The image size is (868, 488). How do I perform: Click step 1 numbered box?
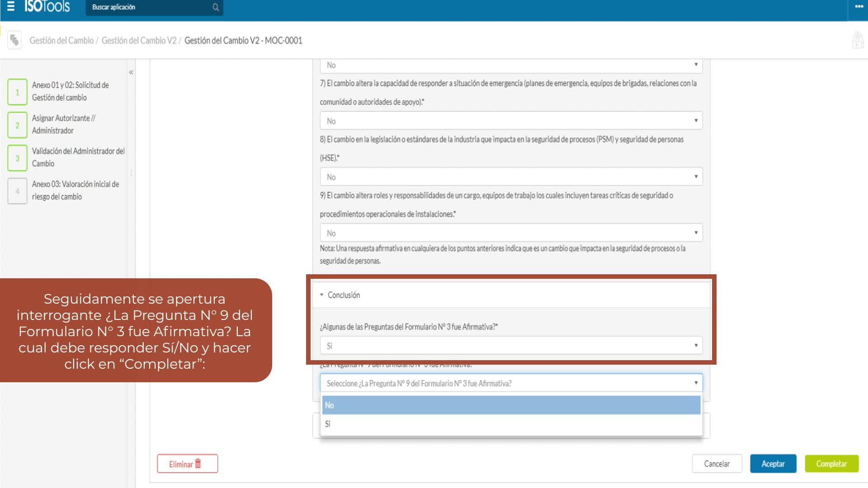pyautogui.click(x=17, y=92)
